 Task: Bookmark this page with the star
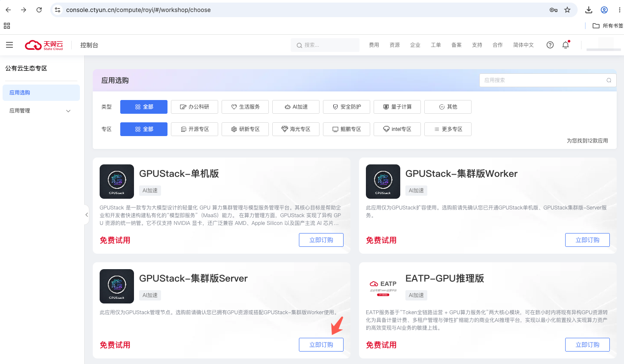click(567, 10)
